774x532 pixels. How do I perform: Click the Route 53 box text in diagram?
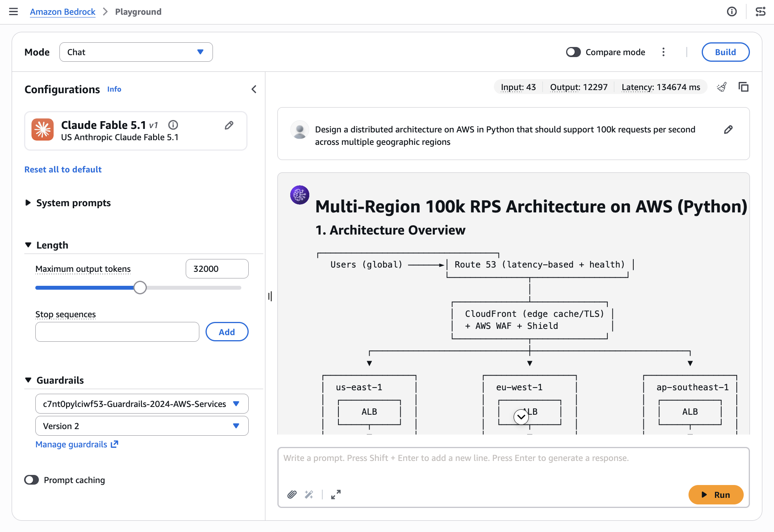tap(540, 265)
